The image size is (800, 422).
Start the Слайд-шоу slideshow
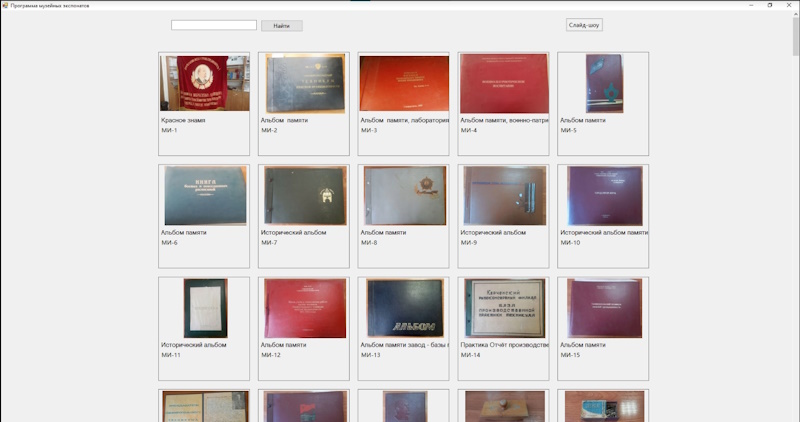click(x=584, y=25)
